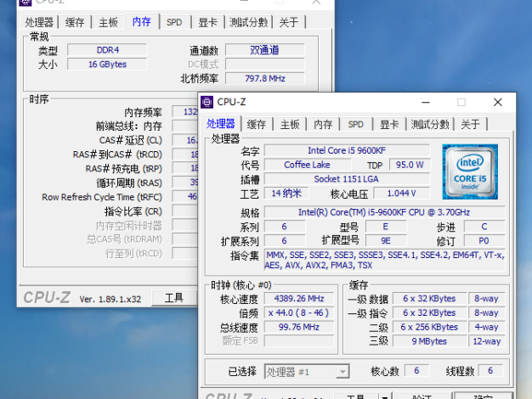The width and height of the screenshot is (532, 399).
Task: Click the 12-way associativity value
Action: [487, 341]
